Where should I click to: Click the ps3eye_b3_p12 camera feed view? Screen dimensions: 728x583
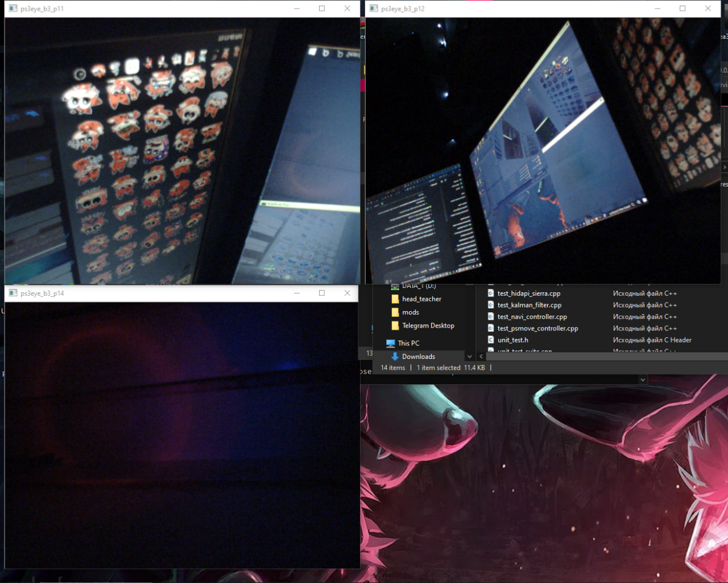pyautogui.click(x=543, y=151)
